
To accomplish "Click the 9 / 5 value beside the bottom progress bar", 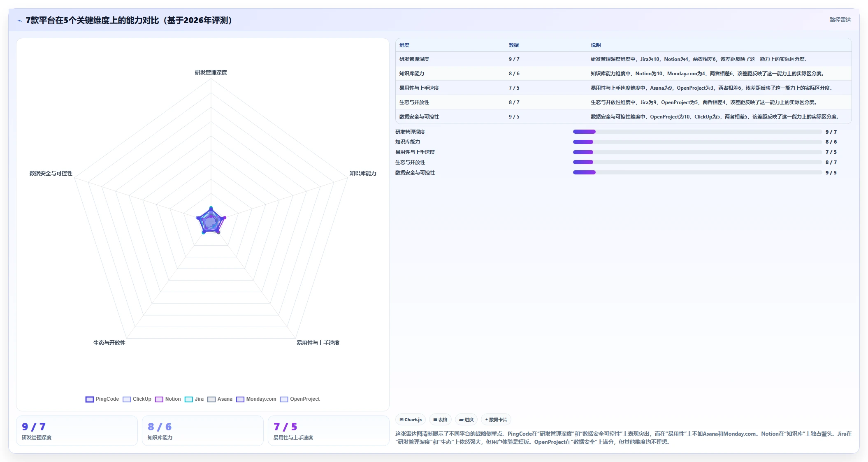I will (831, 173).
